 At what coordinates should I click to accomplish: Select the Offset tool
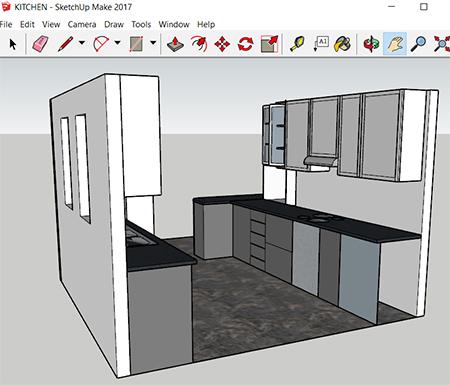tap(199, 44)
